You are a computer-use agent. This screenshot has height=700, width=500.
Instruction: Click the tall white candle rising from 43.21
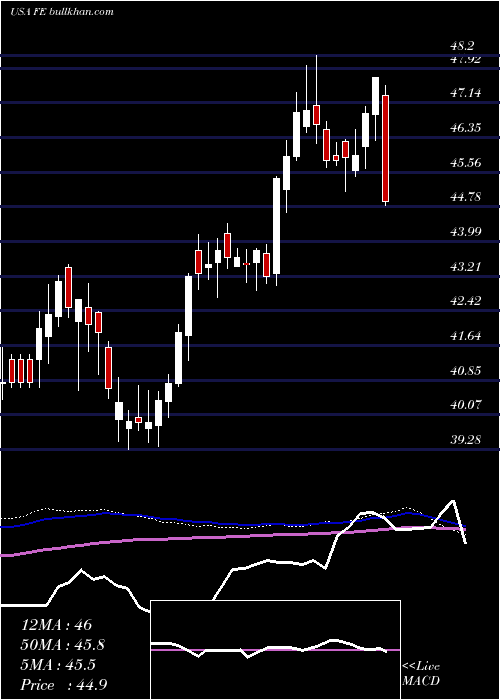277,225
